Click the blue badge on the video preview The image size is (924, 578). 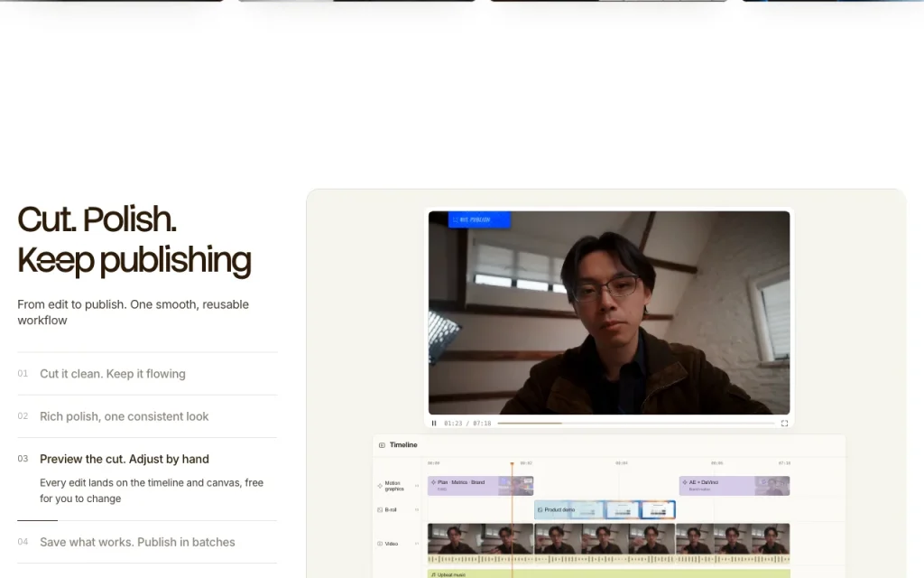click(x=479, y=219)
